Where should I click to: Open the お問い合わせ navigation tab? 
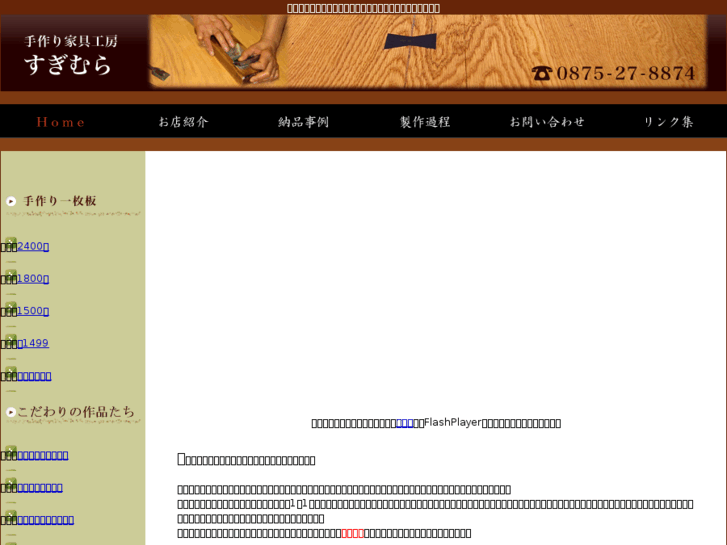click(547, 122)
